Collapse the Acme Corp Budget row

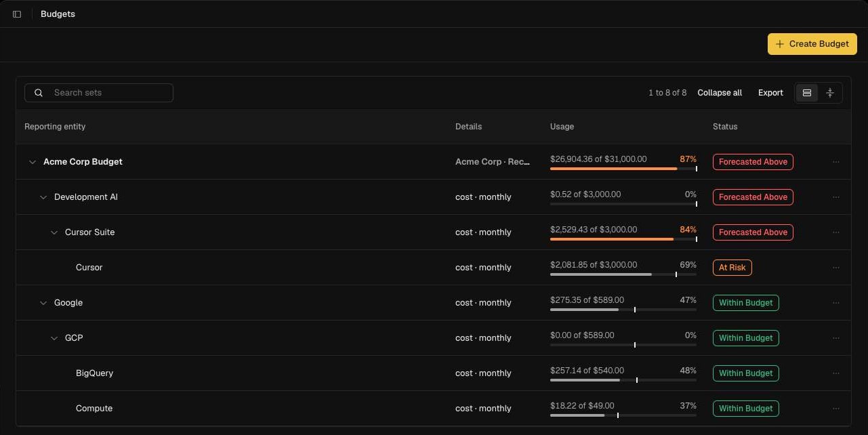32,162
